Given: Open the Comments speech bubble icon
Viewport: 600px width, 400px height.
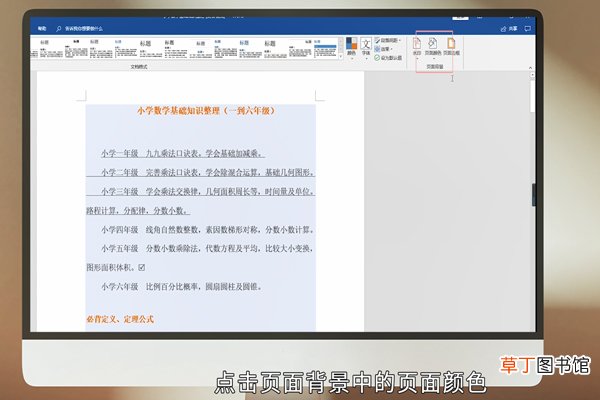Looking at the screenshot, I should (528, 28).
